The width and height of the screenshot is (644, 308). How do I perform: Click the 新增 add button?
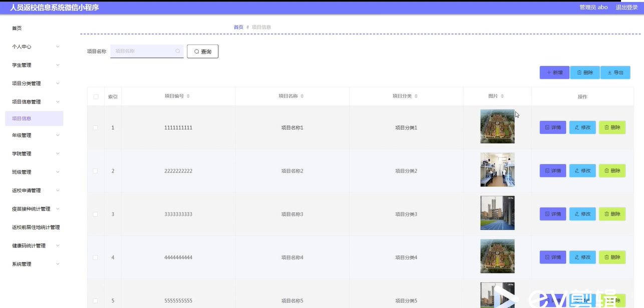(554, 72)
